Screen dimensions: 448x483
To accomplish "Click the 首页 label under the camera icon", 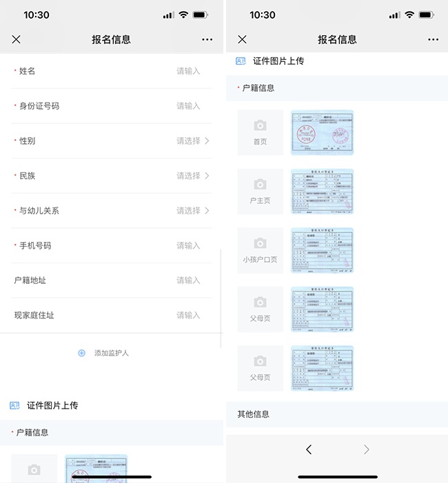I will click(261, 142).
